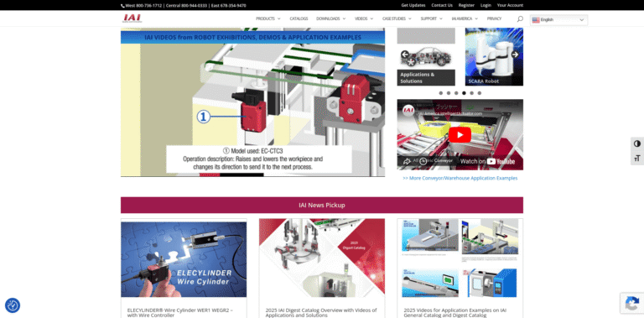Click the Contact Us link
The image size is (644, 318).
tap(442, 5)
